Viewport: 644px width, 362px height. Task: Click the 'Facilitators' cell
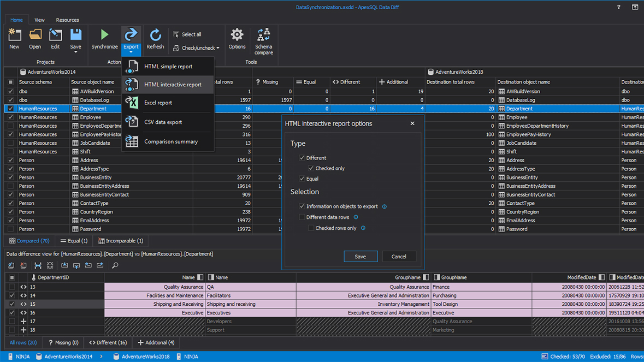point(251,295)
